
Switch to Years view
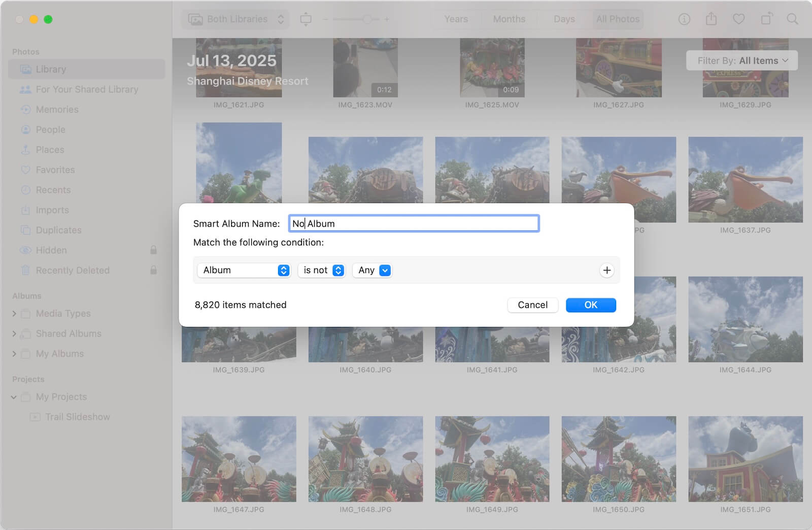tap(456, 19)
